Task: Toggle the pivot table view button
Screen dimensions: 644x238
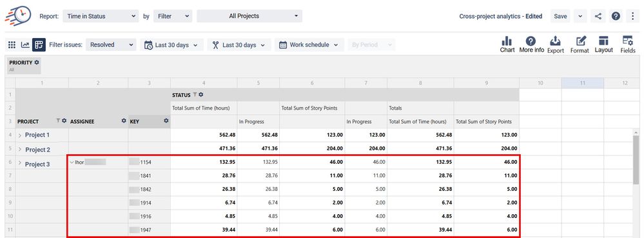Action: click(39, 45)
